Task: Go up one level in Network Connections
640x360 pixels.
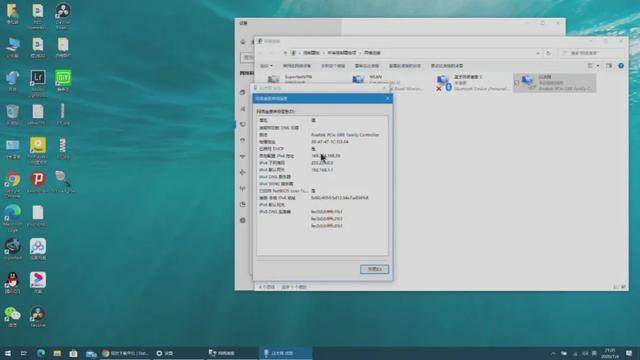Action: pyautogui.click(x=285, y=53)
